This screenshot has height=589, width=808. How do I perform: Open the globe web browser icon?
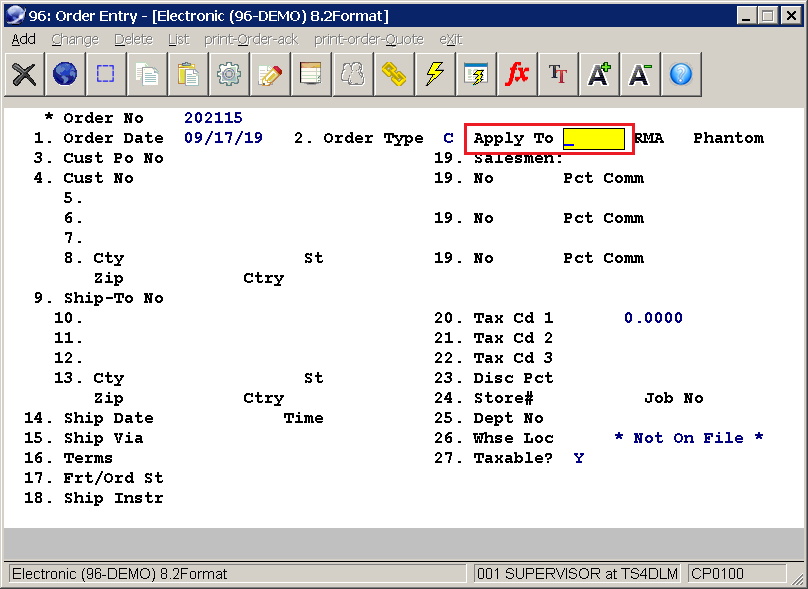coord(65,74)
